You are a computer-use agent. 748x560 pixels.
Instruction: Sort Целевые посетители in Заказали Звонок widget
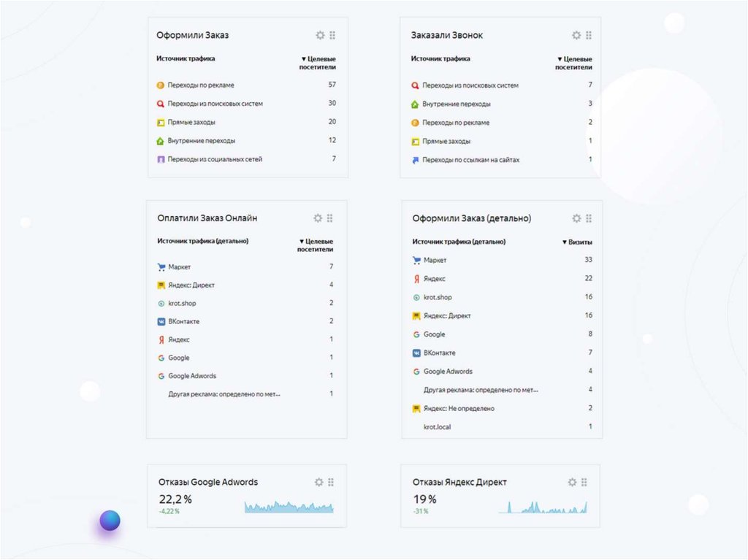[573, 63]
